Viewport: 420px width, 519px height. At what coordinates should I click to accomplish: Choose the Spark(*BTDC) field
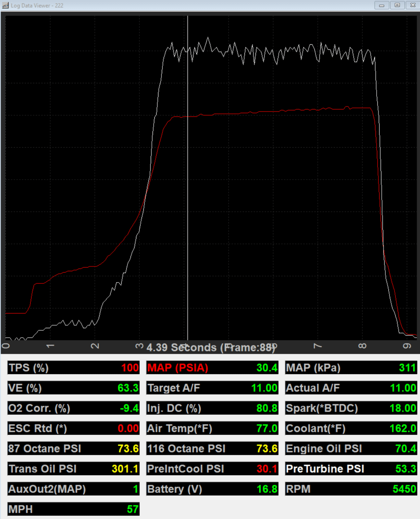click(x=351, y=408)
